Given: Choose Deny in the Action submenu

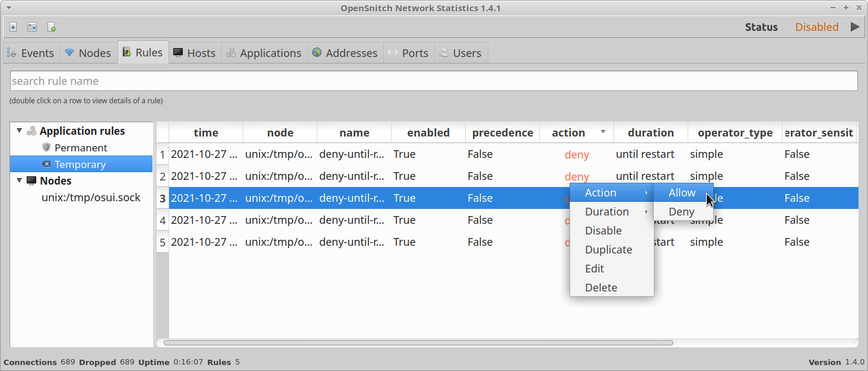Looking at the screenshot, I should (x=683, y=211).
